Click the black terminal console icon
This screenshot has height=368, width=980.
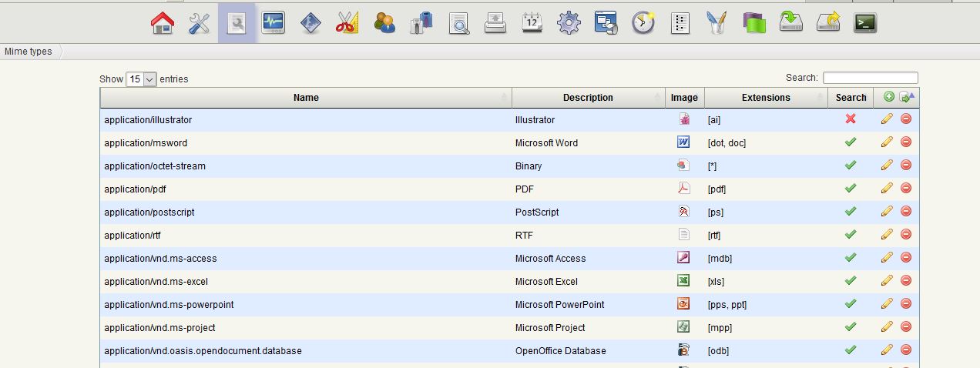pyautogui.click(x=865, y=23)
